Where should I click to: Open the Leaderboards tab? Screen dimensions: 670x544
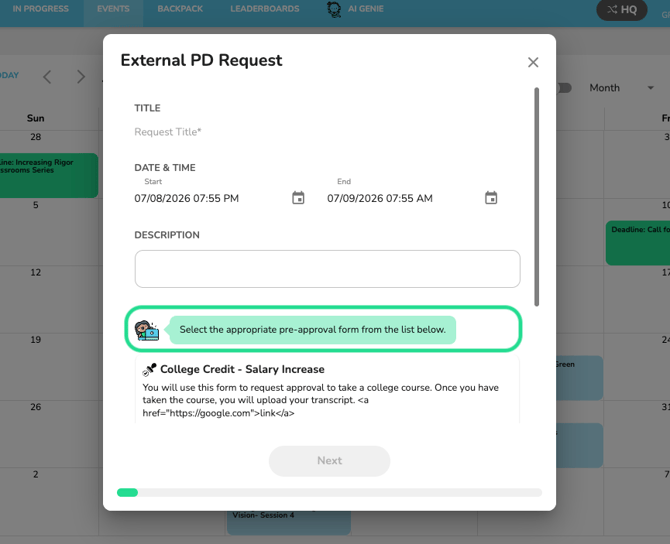coord(264,9)
